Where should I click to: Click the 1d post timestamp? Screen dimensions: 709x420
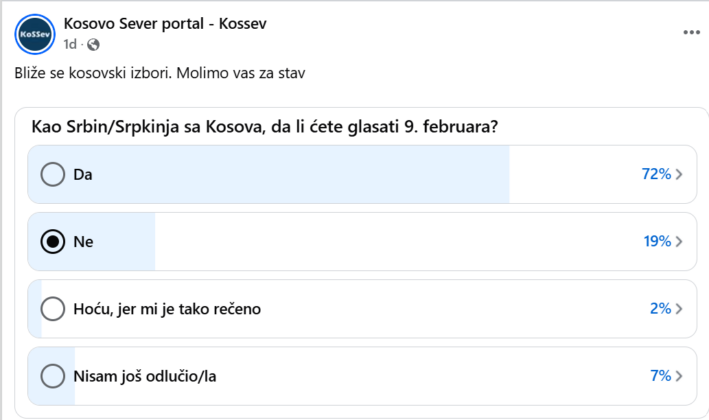pyautogui.click(x=70, y=44)
